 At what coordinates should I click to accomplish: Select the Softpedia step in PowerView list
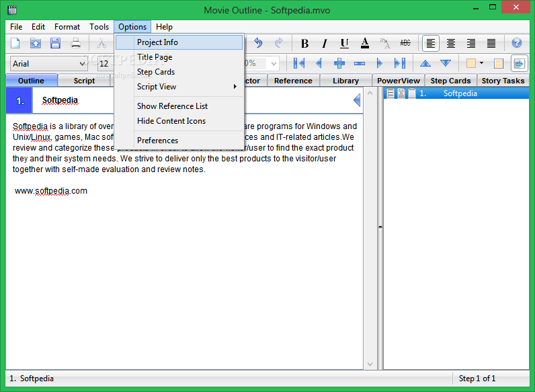point(456,93)
